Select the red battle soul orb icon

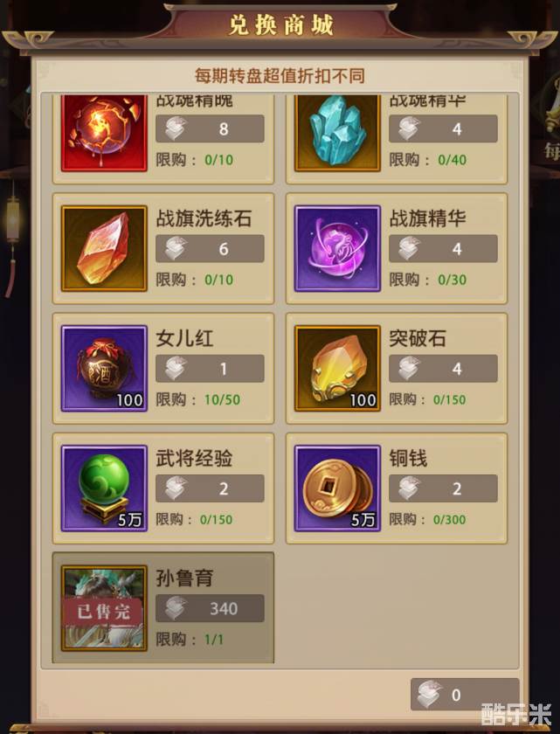pos(104,133)
